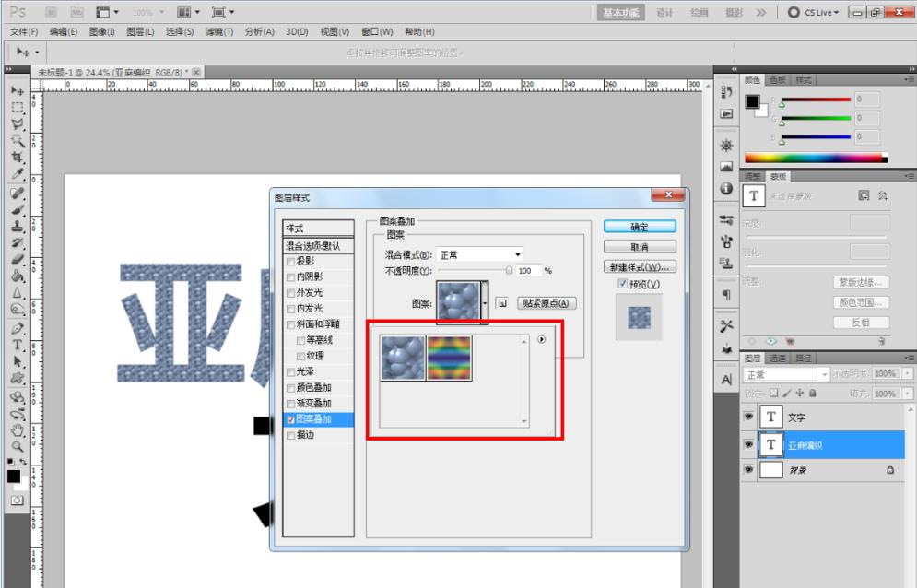This screenshot has height=588, width=917.
Task: Expand the 图案 pattern thumbnail dropdown
Action: coord(485,304)
